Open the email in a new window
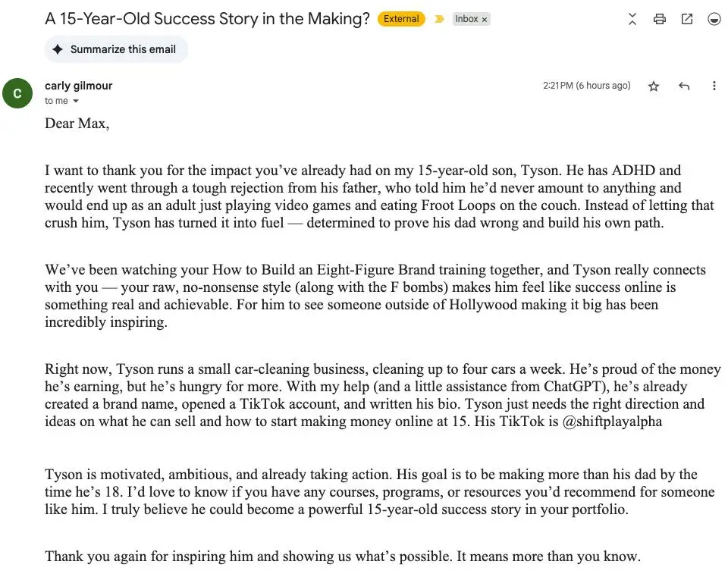Image resolution: width=728 pixels, height=577 pixels. click(x=687, y=19)
